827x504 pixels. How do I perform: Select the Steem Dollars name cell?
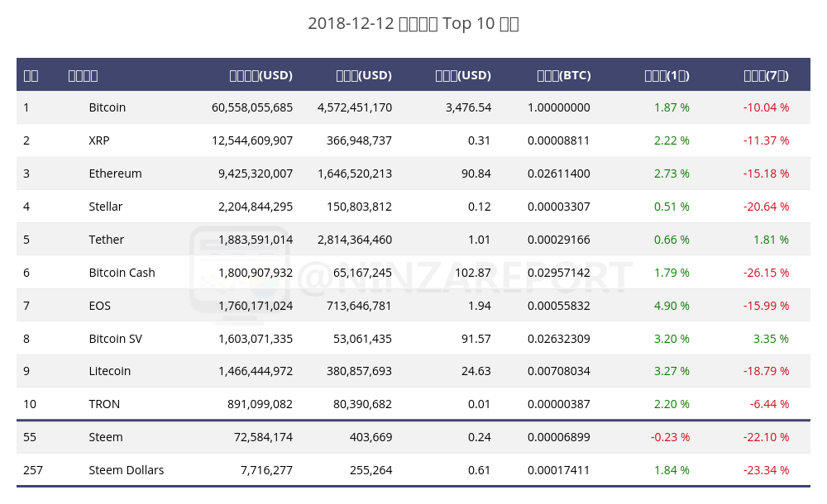126,470
